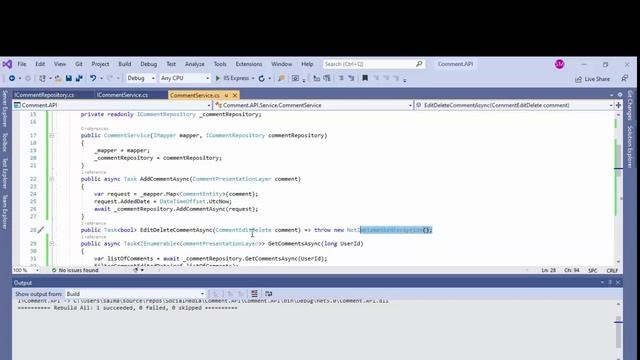Open EditDeleteCommentAsync member dropdown
Viewport: 640px width, 360px height.
[x=514, y=105]
